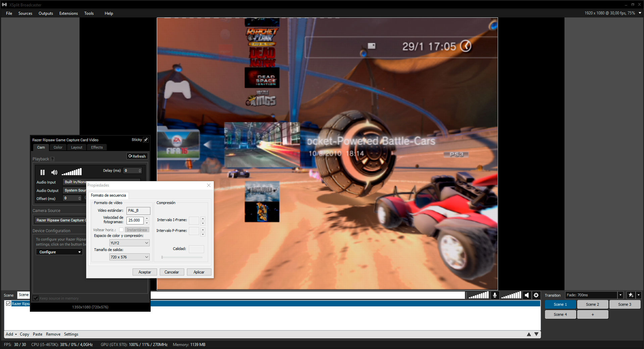Toggle Razer Ripsaw source visibility checkbox
This screenshot has height=349, width=644.
pos(8,304)
